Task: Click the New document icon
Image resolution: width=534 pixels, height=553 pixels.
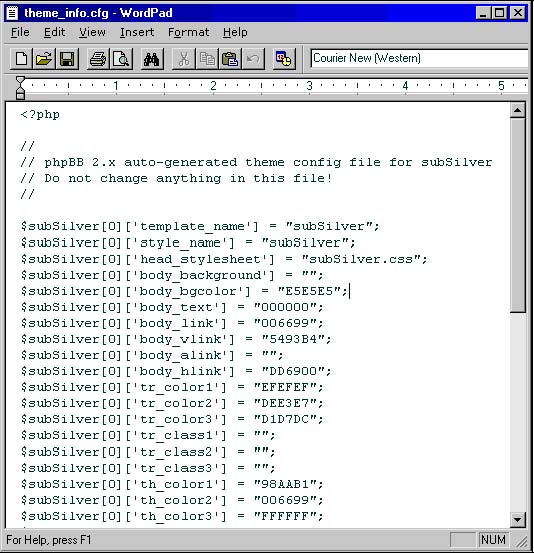Action: pyautogui.click(x=21, y=59)
